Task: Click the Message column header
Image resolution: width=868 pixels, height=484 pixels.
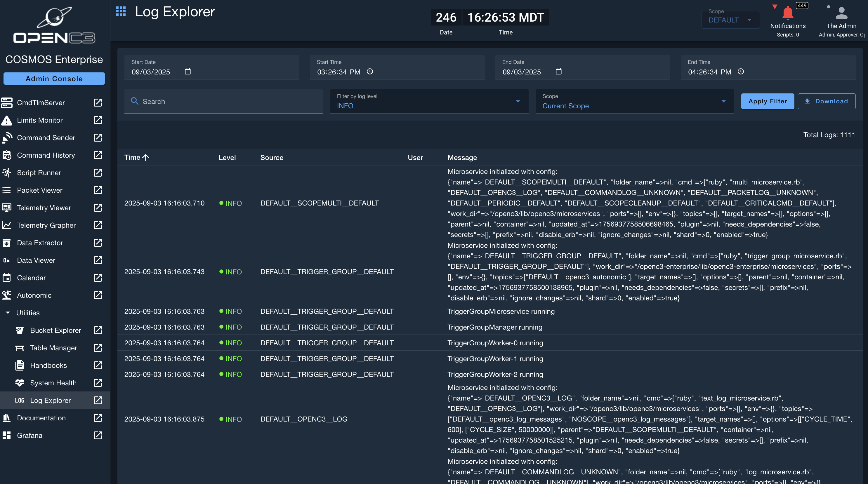Action: coord(462,158)
